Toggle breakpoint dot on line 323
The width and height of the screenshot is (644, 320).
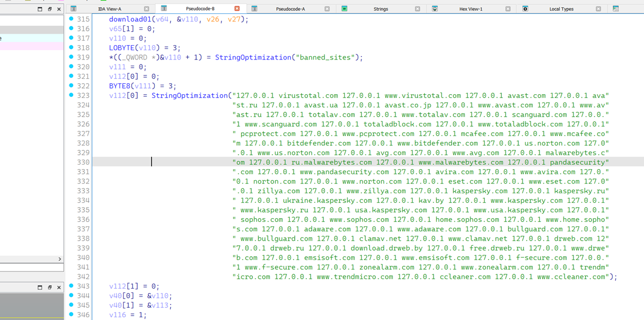click(71, 95)
